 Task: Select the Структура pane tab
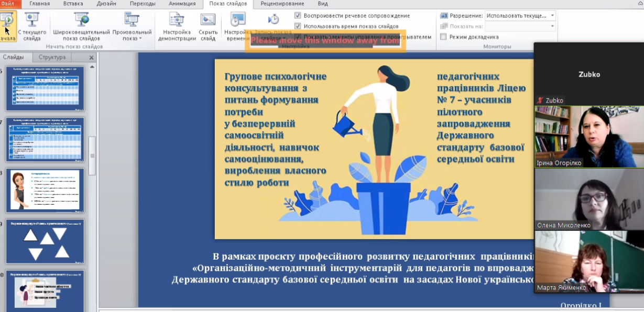point(52,57)
